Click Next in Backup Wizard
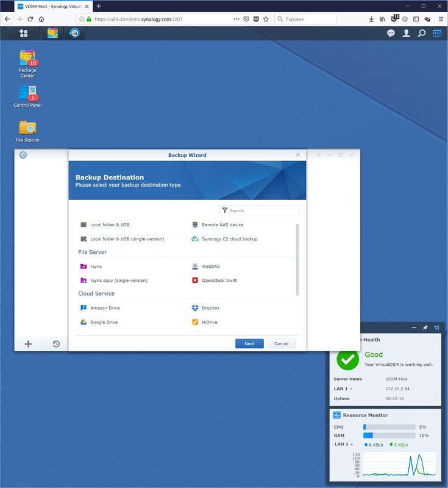 (249, 343)
